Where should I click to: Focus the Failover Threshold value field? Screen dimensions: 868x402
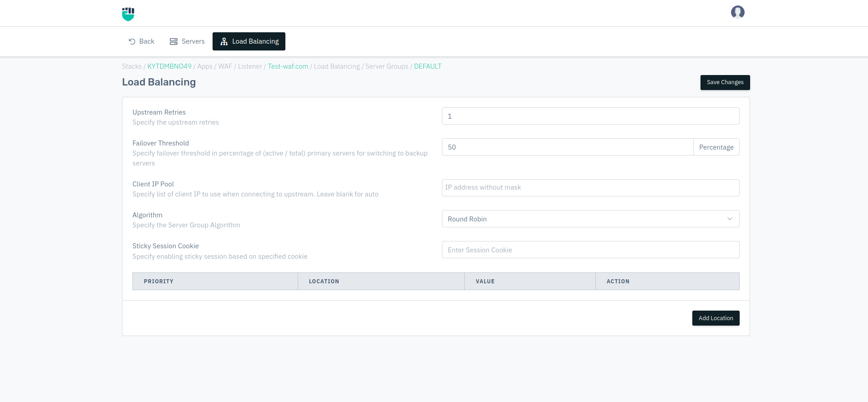pyautogui.click(x=568, y=147)
